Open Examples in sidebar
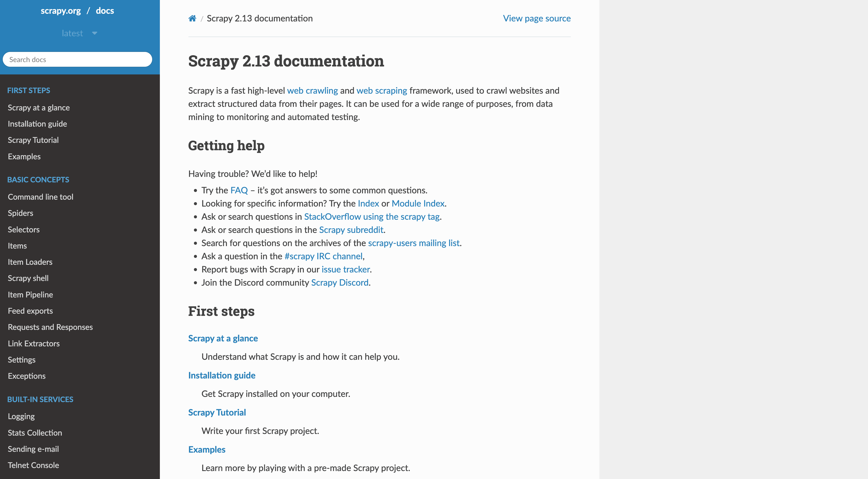Viewport: 868px width, 479px height. coord(24,156)
